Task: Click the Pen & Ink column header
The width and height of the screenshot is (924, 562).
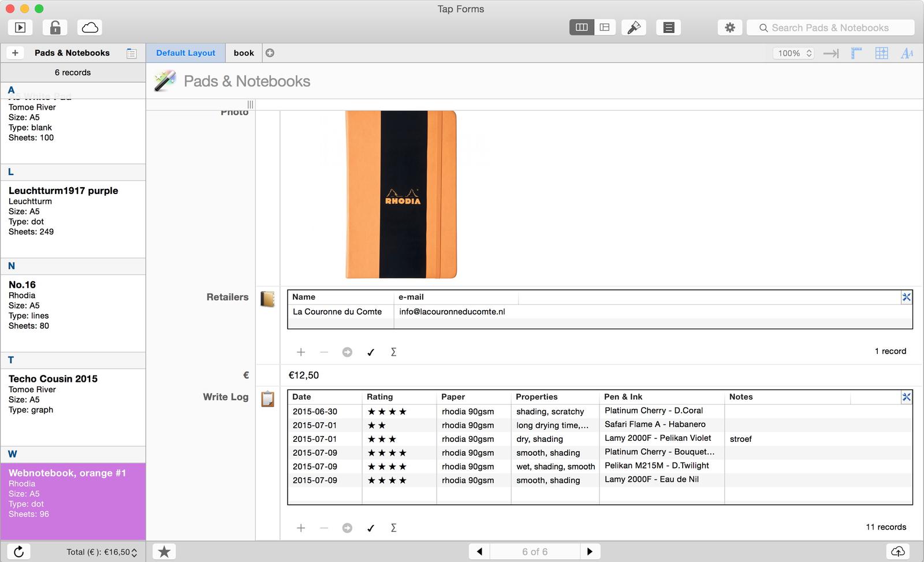Action: (x=662, y=397)
